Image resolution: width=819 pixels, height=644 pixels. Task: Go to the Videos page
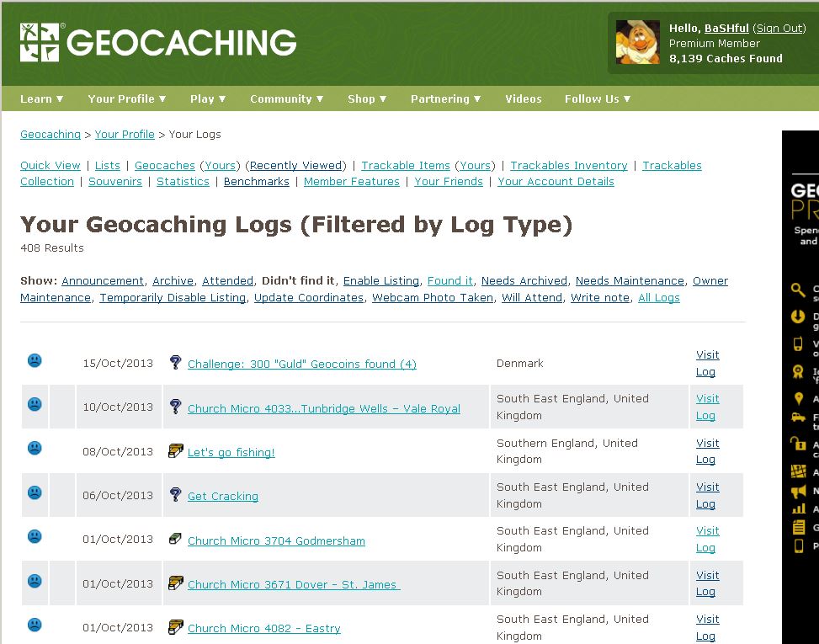point(524,98)
